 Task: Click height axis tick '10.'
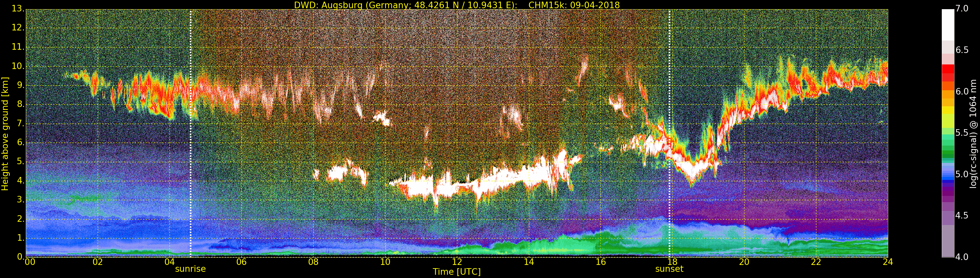point(18,66)
